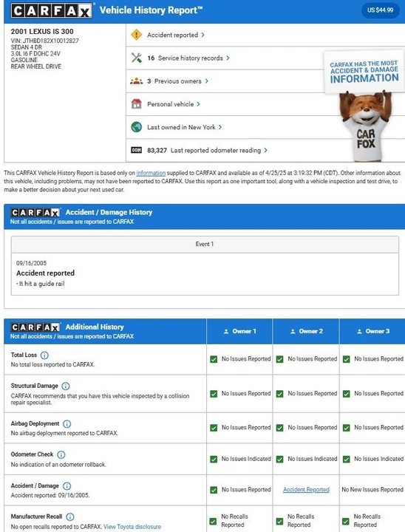This screenshot has width=405, height=532.
Task: Select the Owner 3 column header
Action: 372,331
